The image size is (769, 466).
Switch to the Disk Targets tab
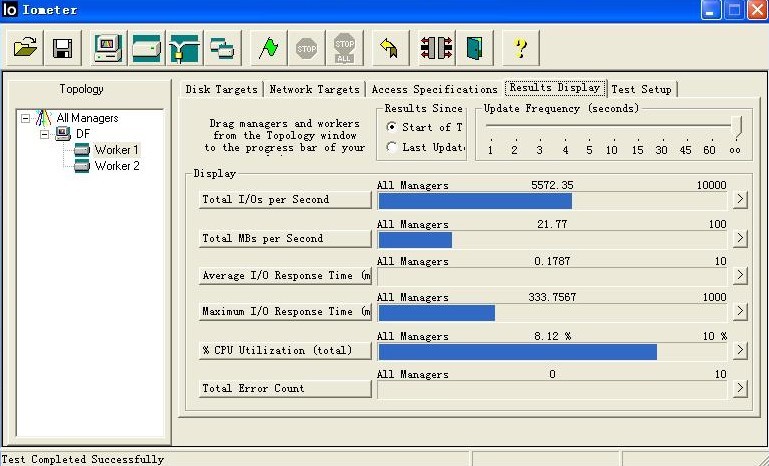222,89
